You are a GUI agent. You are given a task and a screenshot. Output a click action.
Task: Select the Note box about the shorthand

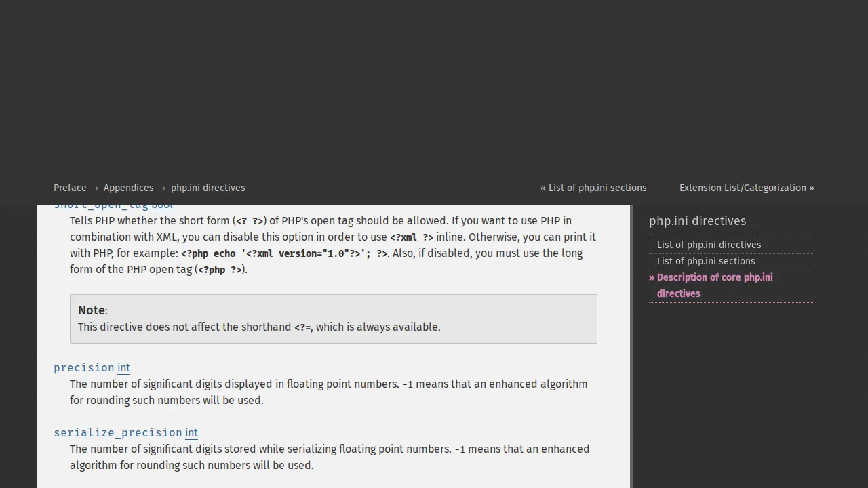pos(333,319)
